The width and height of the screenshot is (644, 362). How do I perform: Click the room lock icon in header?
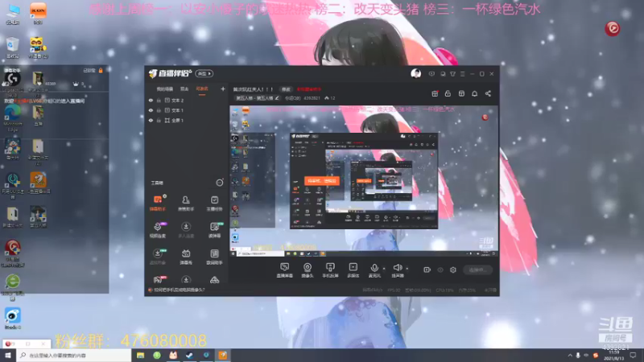click(448, 93)
